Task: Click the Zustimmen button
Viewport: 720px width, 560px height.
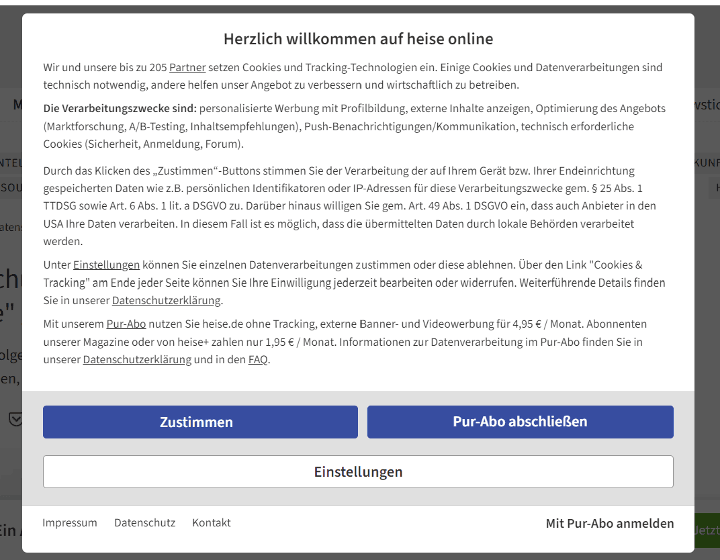Action: click(x=200, y=422)
